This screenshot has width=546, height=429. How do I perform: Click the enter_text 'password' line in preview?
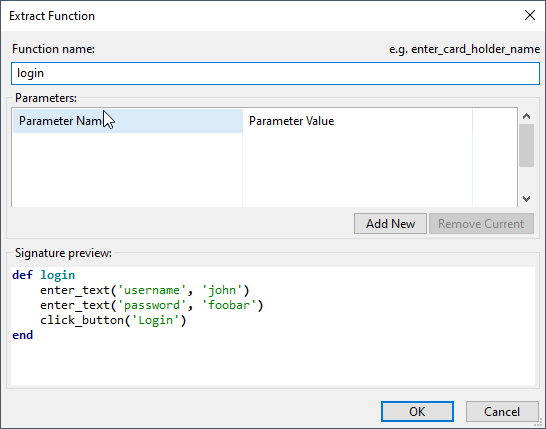tap(151, 305)
